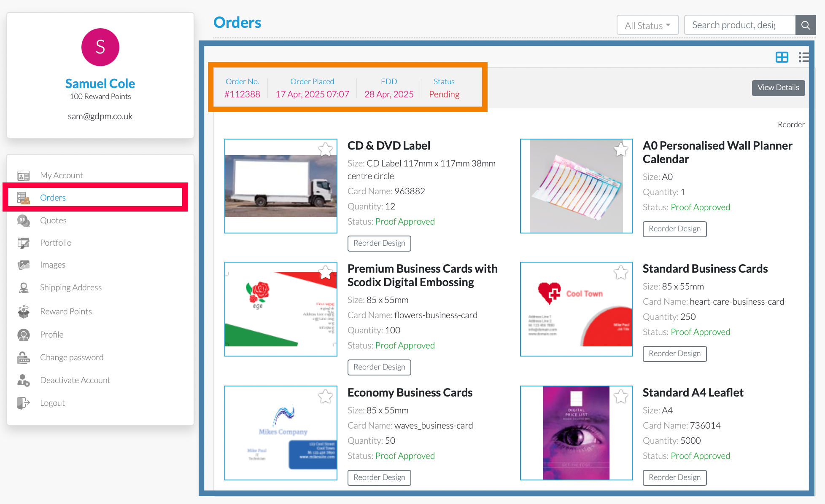Open Portfolio in the sidebar menu
The height and width of the screenshot is (504, 825).
(x=56, y=243)
